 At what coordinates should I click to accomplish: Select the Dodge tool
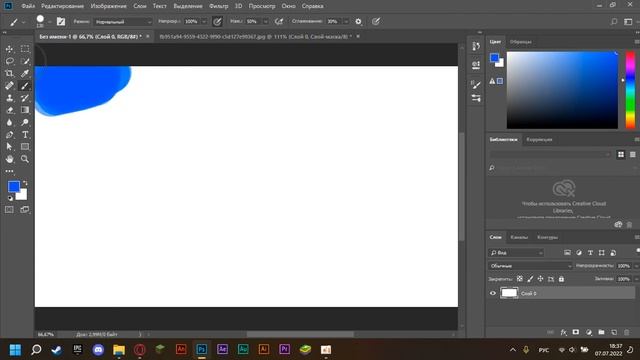(25, 122)
